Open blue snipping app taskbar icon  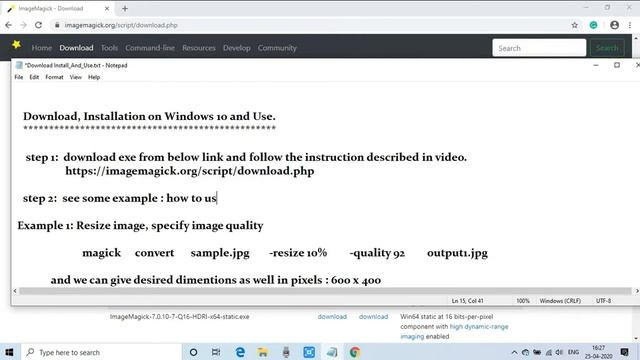point(309,352)
